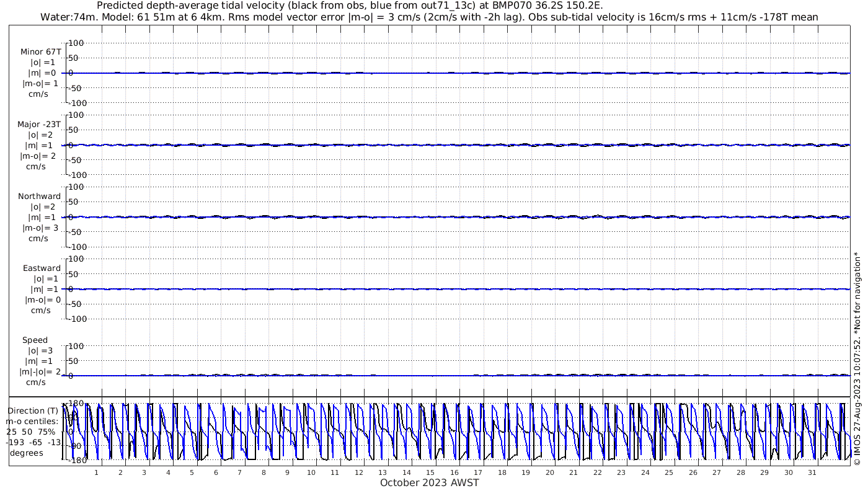Select day "5" on the date axis

coord(192,472)
